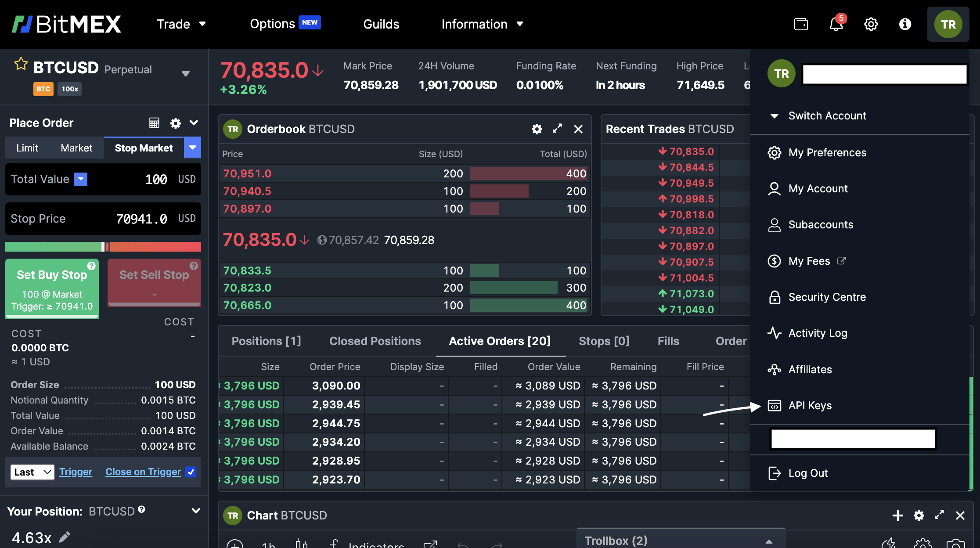Image resolution: width=980 pixels, height=548 pixels.
Task: Collapse the Place Order panel chevron
Action: [194, 123]
